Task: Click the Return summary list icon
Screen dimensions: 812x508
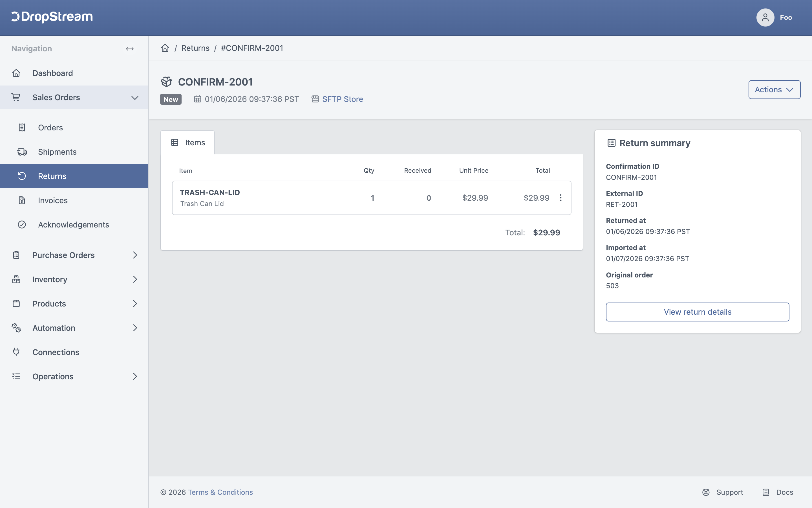Action: [x=611, y=143]
